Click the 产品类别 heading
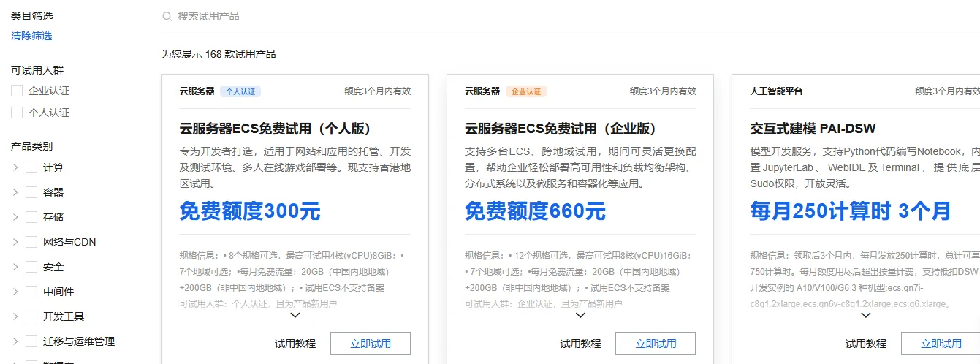Screen dimensions: 980x364 pyautogui.click(x=31, y=146)
